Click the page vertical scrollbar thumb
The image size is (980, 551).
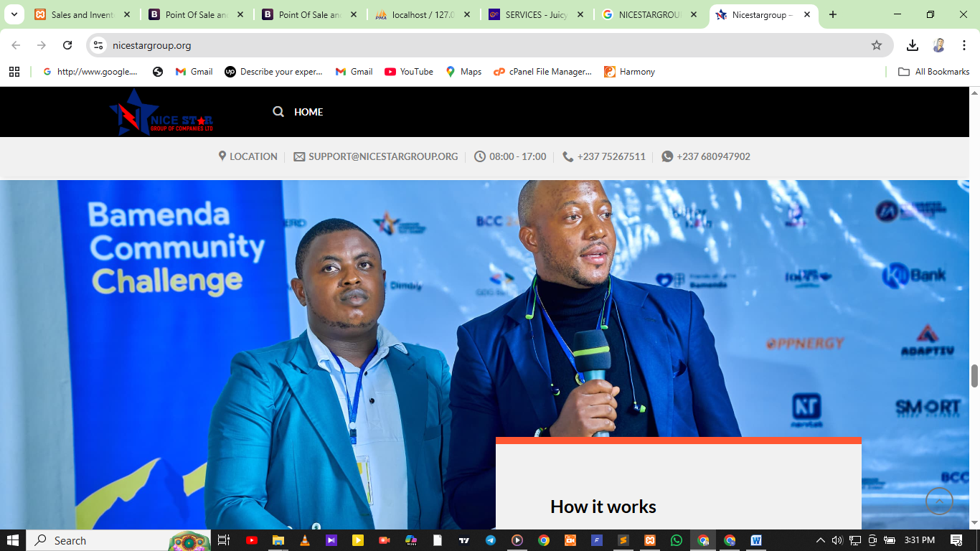point(974,375)
